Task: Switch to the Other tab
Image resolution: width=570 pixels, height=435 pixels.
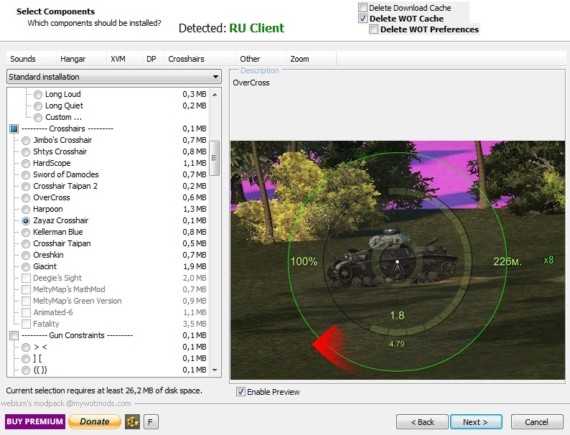Action: tap(250, 59)
